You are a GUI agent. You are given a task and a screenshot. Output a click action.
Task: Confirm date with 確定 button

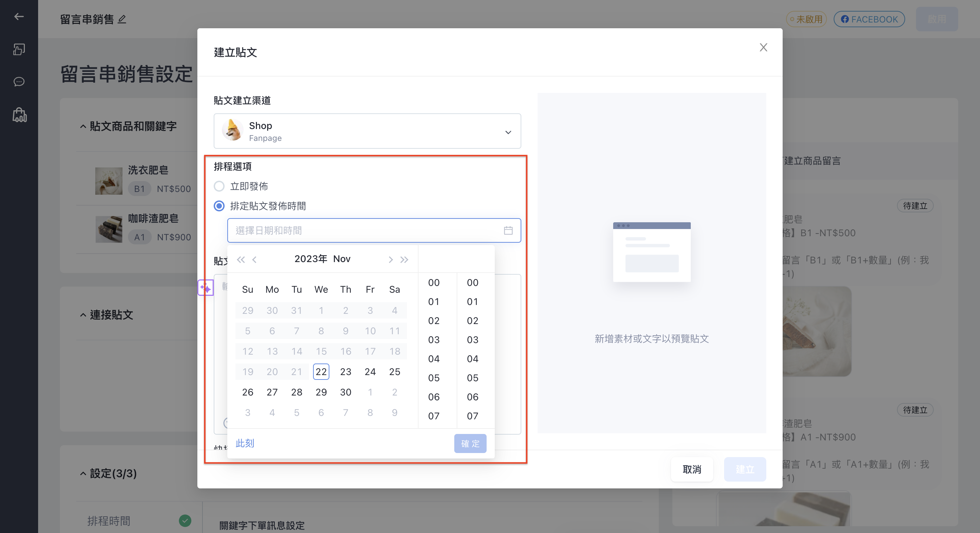point(470,443)
